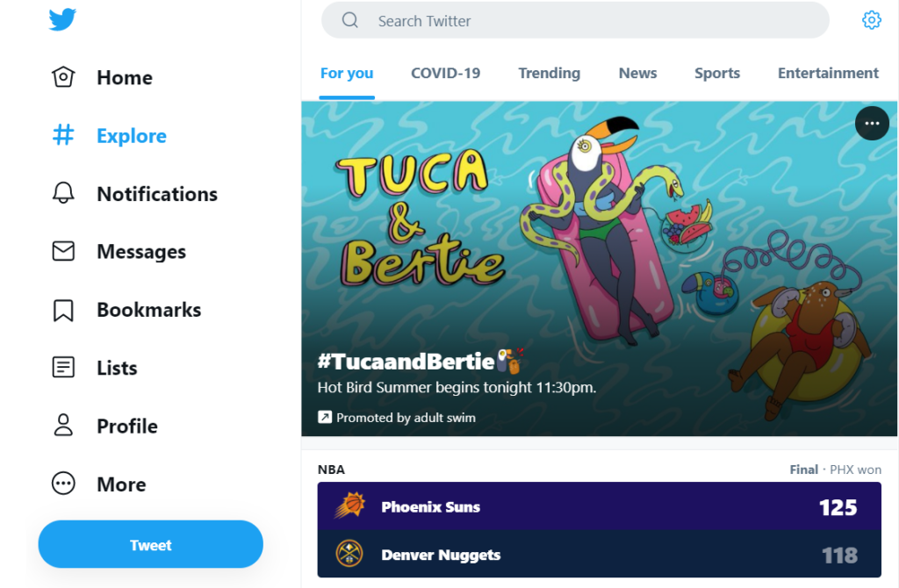Select the Explore hashtag icon
899x588 pixels.
point(63,135)
